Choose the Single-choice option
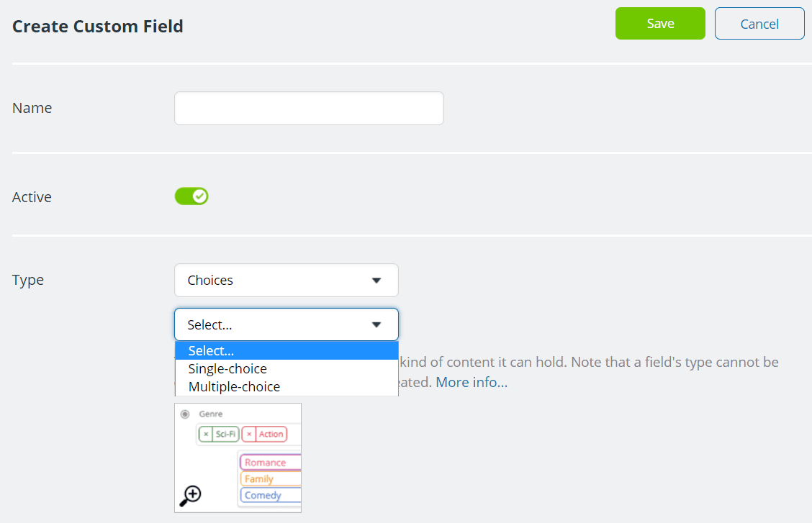 227,369
